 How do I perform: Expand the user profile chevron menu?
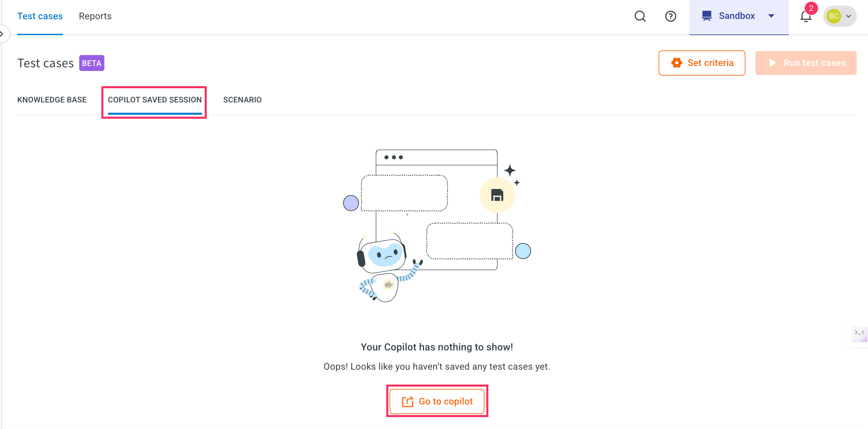848,16
